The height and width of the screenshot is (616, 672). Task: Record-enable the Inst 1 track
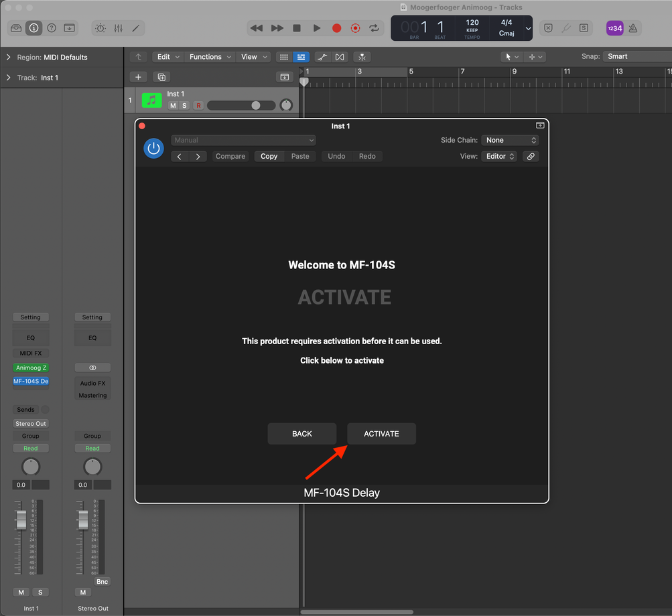coord(198,105)
